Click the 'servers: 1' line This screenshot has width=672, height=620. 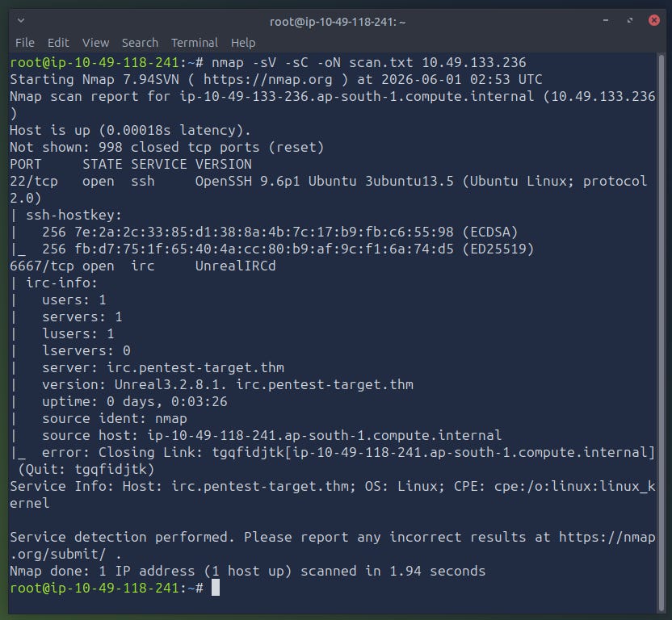(x=82, y=317)
